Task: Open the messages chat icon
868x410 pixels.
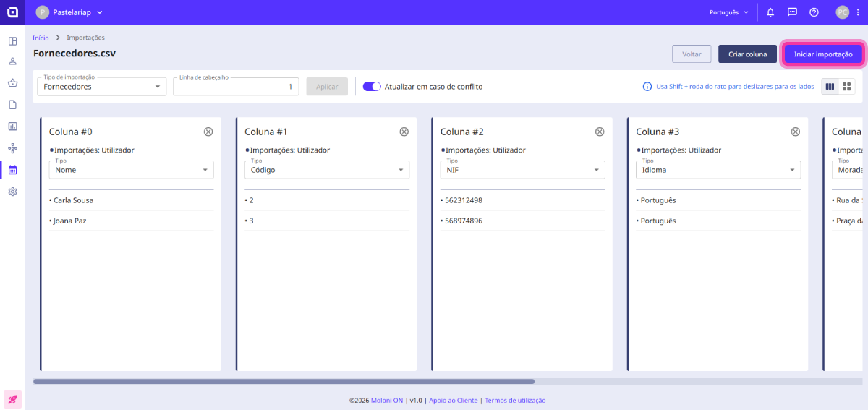Action: coord(792,12)
